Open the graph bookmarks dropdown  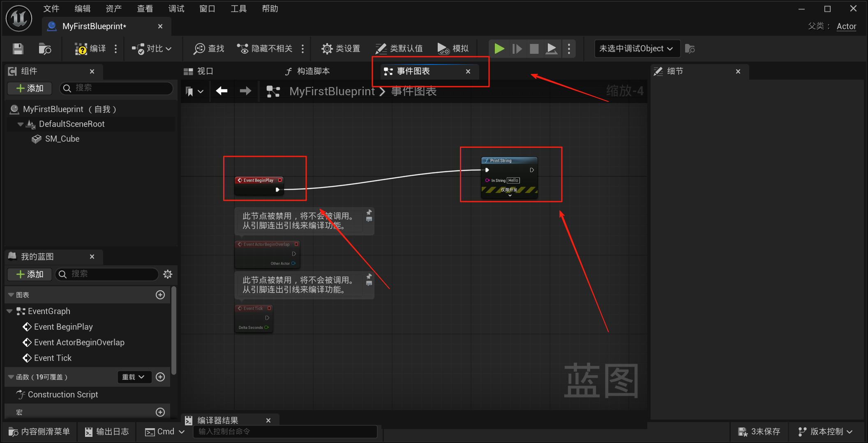click(x=194, y=91)
